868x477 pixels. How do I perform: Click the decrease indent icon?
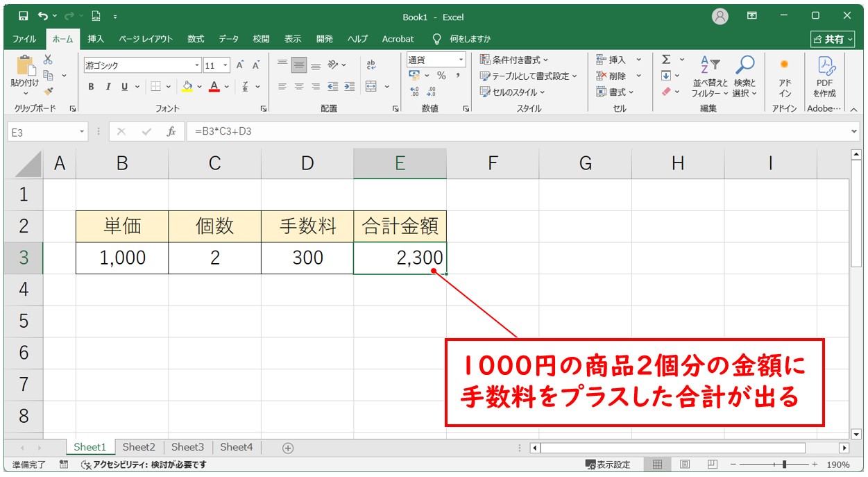click(332, 87)
